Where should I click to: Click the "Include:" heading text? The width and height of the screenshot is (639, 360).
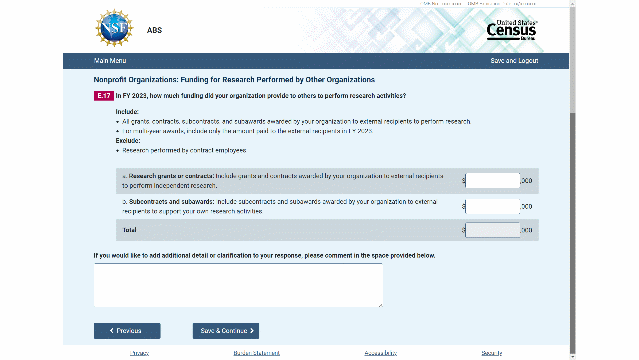tap(127, 112)
